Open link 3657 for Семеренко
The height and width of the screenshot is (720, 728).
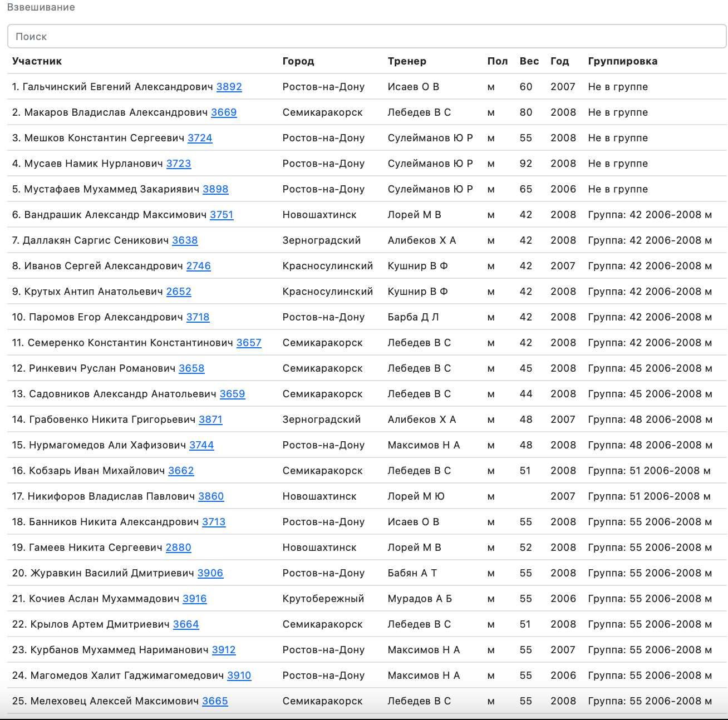click(249, 343)
